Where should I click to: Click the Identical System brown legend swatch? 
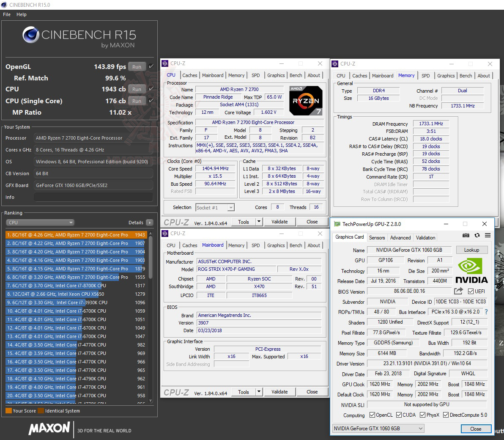(x=41, y=410)
